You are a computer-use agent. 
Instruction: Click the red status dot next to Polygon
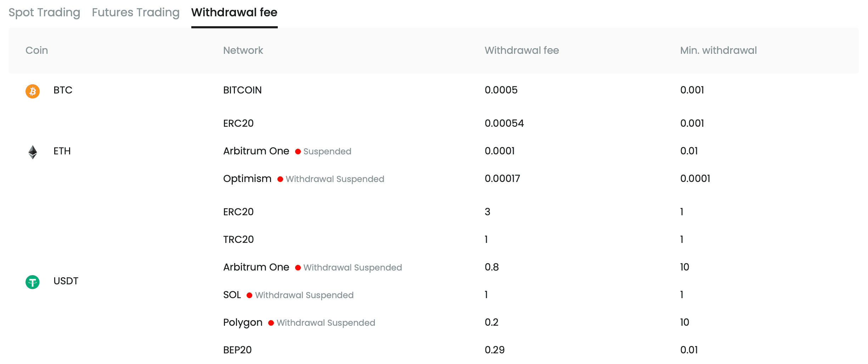[271, 323]
